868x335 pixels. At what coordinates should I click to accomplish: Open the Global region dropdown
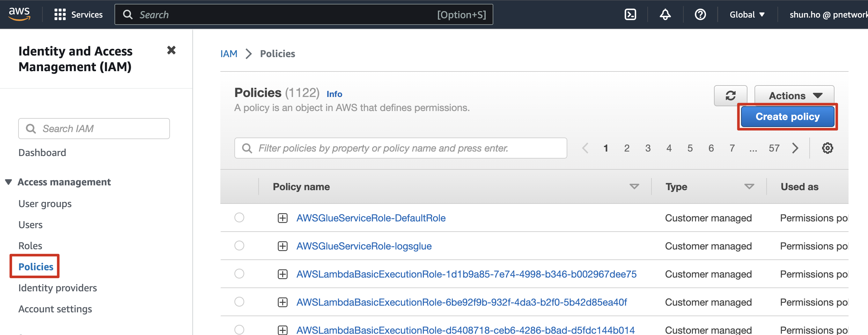click(747, 14)
